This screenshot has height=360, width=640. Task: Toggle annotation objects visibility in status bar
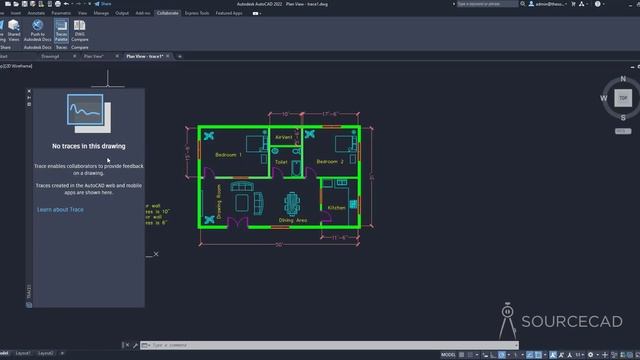pos(553,355)
